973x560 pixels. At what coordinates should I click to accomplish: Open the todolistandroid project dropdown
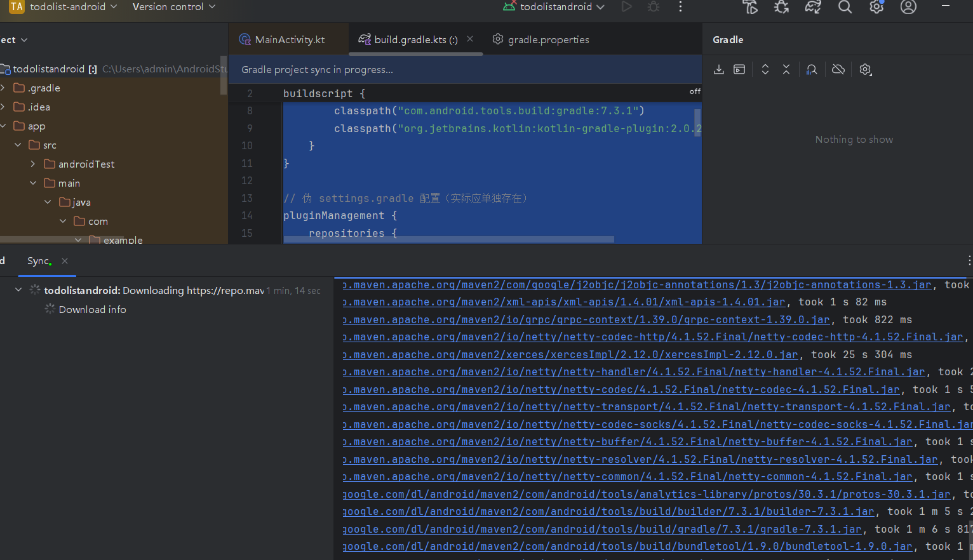click(x=553, y=7)
